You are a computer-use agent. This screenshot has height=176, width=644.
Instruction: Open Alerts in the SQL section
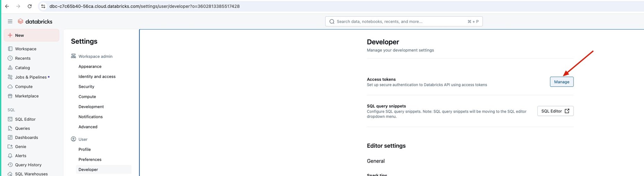tap(20, 156)
